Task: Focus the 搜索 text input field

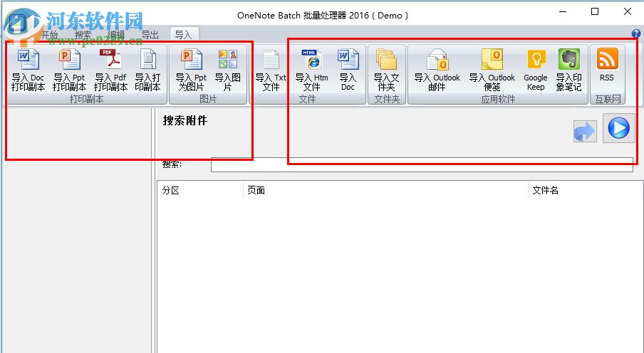Action: (x=422, y=164)
